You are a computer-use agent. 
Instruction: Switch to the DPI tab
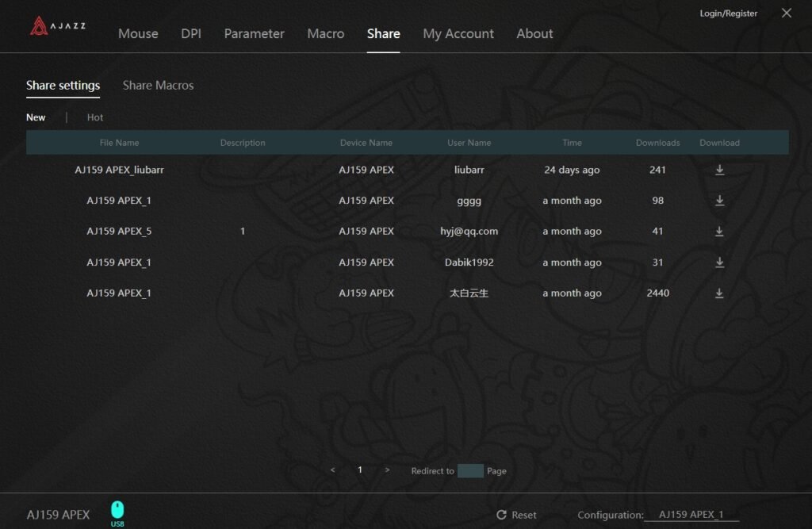tap(191, 33)
